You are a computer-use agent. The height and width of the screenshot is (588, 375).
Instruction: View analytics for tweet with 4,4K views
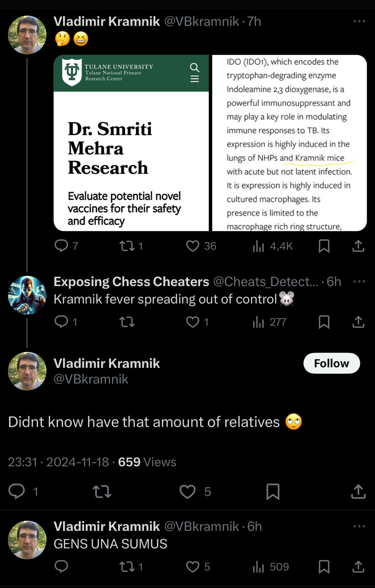coord(258,246)
